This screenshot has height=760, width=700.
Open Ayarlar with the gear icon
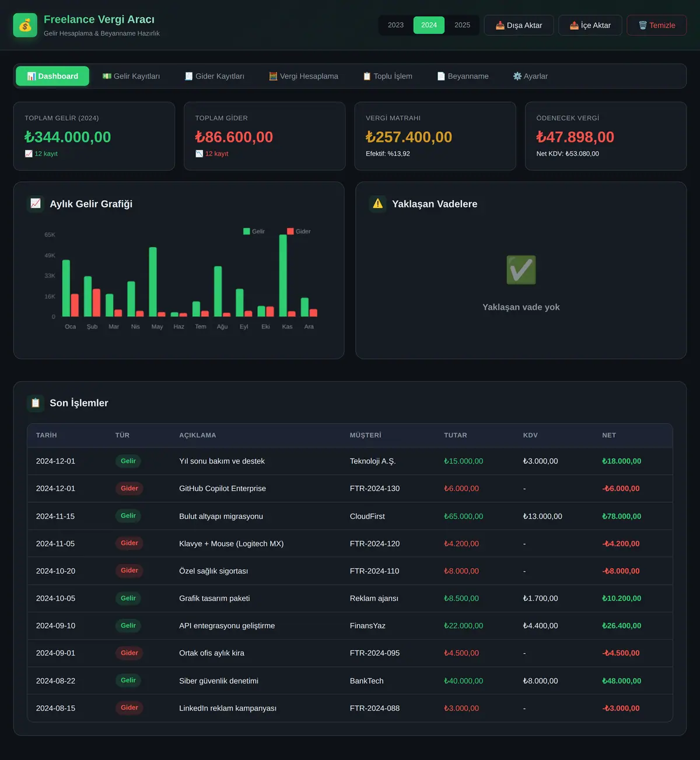[530, 76]
